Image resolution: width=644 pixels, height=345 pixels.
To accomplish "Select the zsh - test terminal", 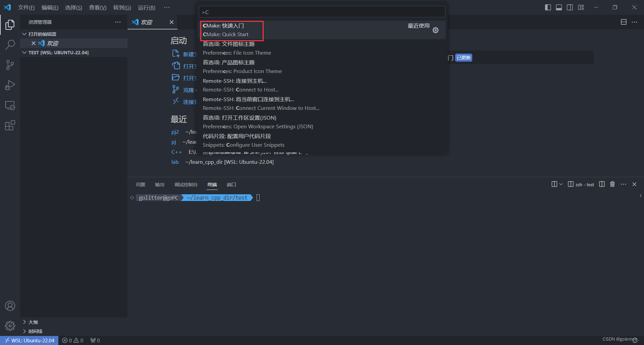I will [x=581, y=185].
